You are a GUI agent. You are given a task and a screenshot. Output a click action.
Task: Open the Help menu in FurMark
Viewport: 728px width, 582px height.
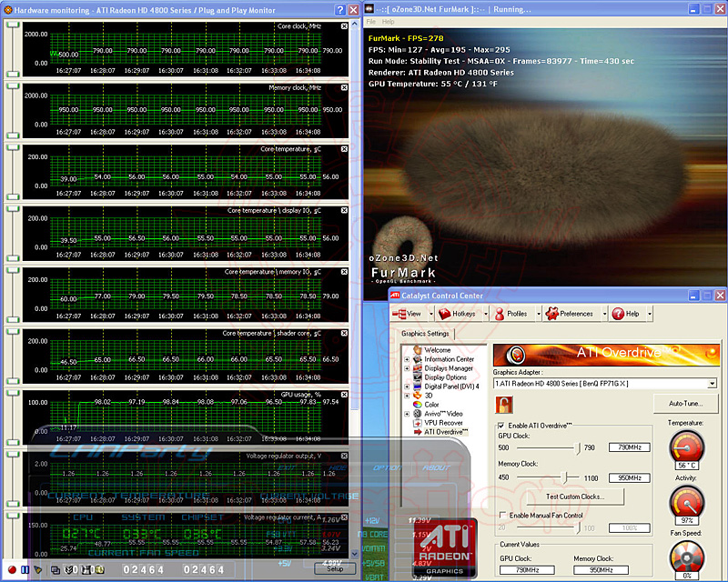(389, 22)
